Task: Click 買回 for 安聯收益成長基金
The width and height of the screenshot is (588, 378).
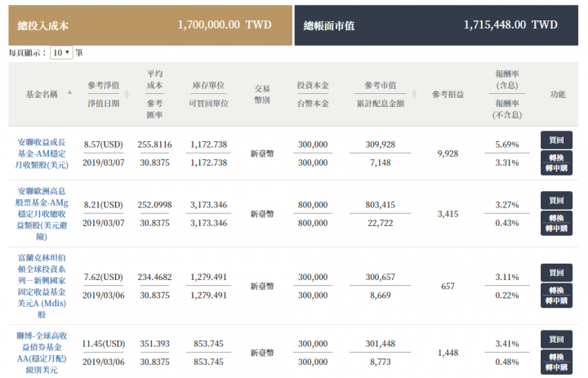Action: point(556,140)
